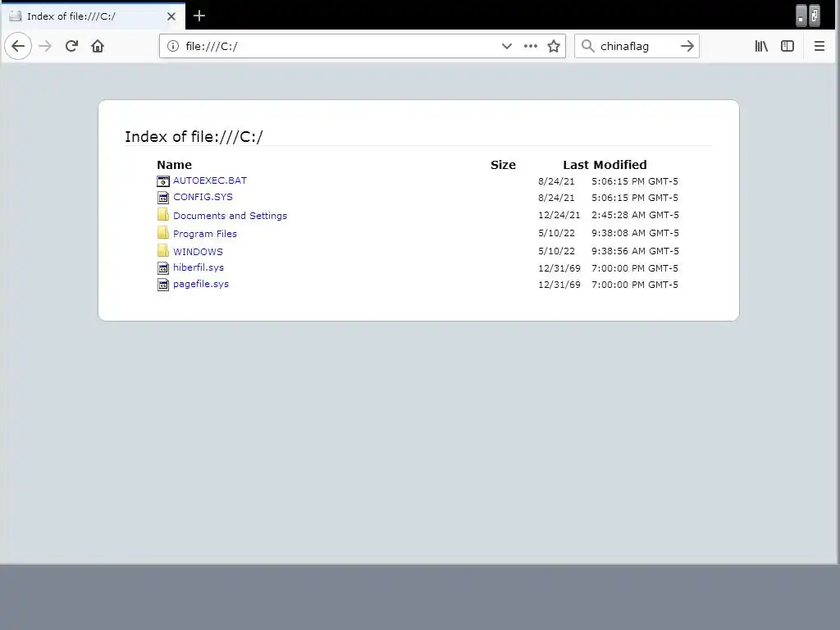Image resolution: width=840 pixels, height=630 pixels.
Task: Sort listing by Name column header
Action: click(x=174, y=165)
